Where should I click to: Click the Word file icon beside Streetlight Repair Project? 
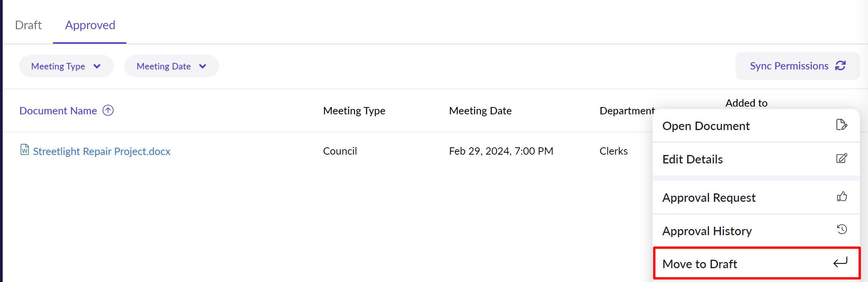25,149
